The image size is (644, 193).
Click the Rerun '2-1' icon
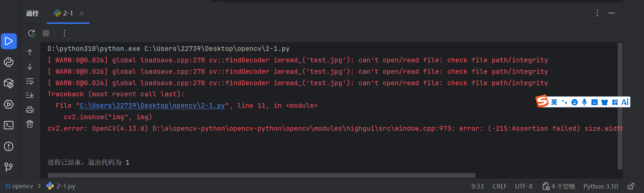pyautogui.click(x=32, y=33)
